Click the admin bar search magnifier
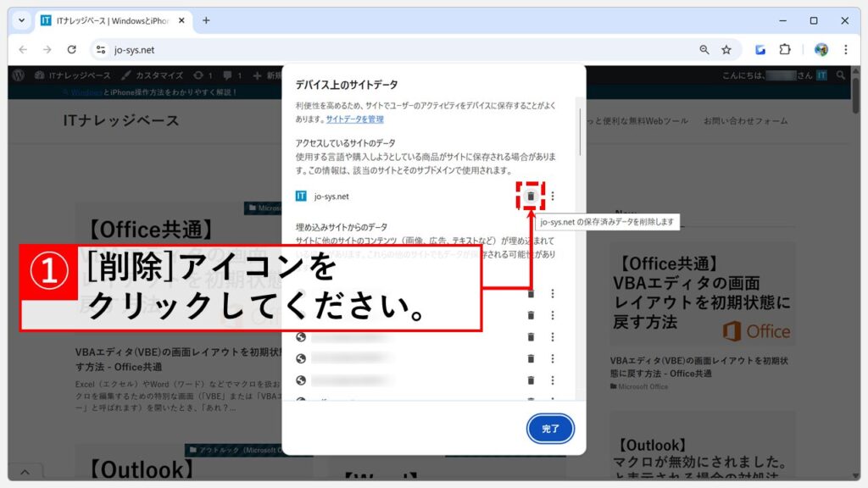 [840, 75]
